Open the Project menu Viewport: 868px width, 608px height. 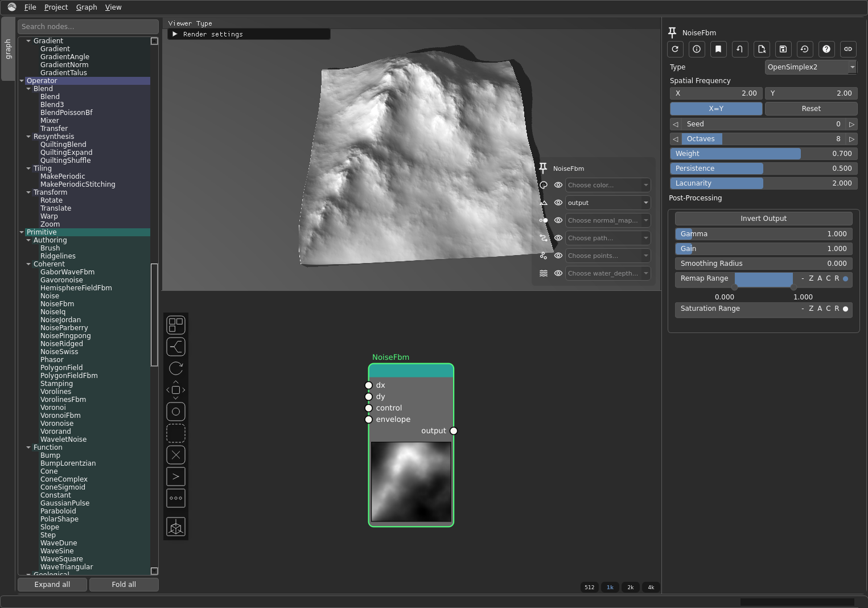56,7
